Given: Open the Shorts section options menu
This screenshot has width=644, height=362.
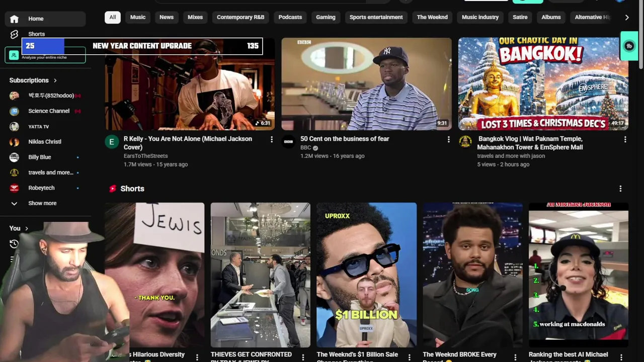Looking at the screenshot, I should point(620,189).
